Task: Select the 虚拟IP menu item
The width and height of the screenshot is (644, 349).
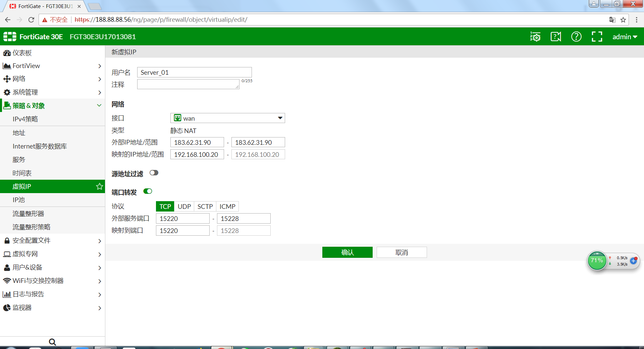Action: pos(52,186)
